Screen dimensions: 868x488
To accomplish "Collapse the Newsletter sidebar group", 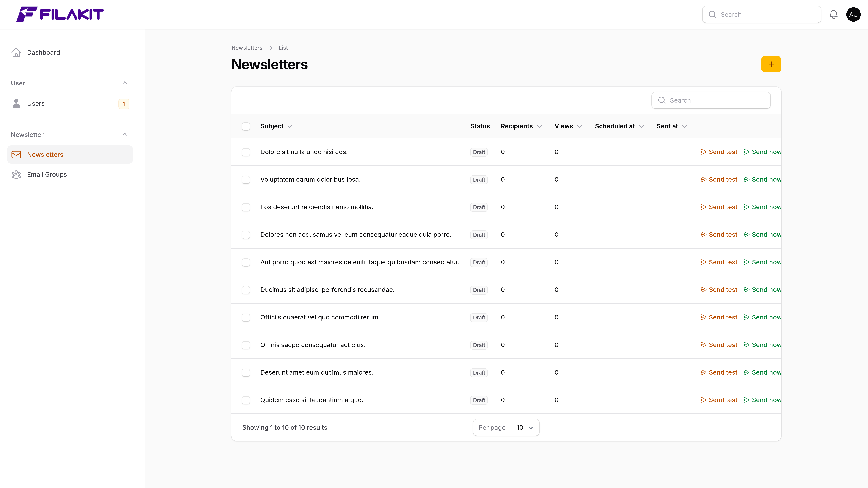I will pos(125,134).
